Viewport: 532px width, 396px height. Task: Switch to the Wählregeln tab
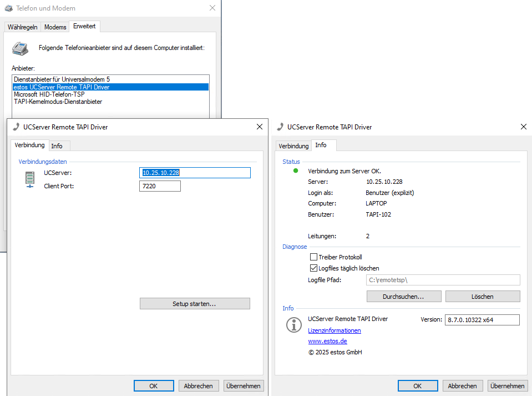(x=22, y=27)
